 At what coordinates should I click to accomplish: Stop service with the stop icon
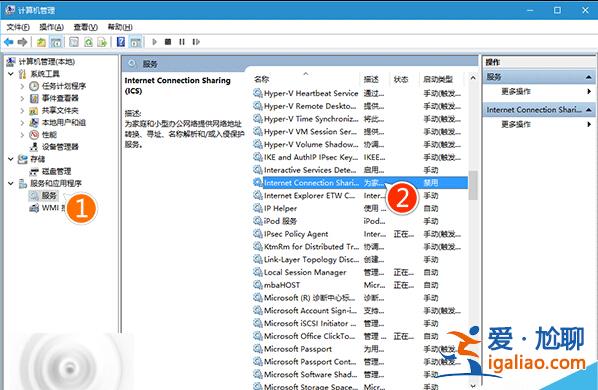point(168,42)
